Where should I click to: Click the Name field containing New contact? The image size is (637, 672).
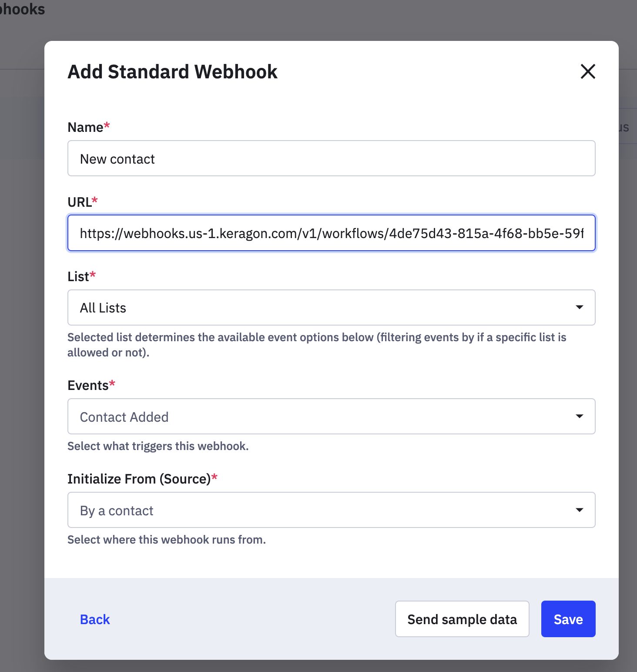332,158
